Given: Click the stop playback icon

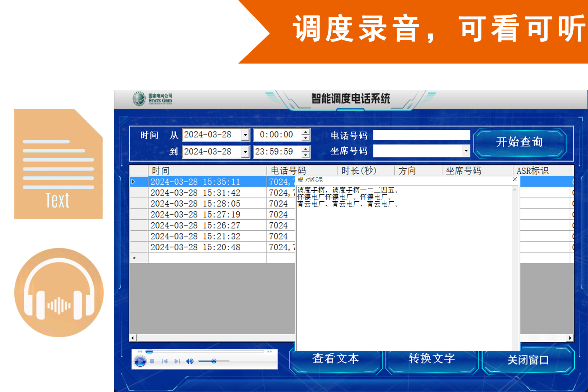Looking at the screenshot, I should pos(152,362).
